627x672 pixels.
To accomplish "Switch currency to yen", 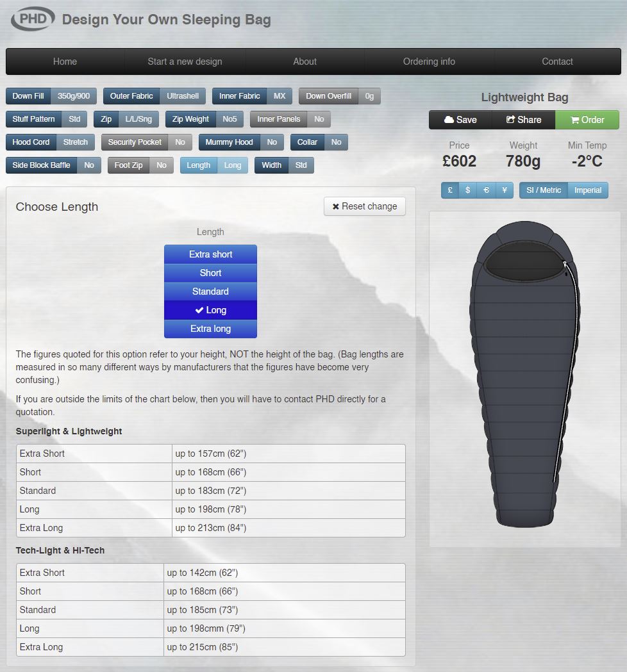I will coord(505,190).
